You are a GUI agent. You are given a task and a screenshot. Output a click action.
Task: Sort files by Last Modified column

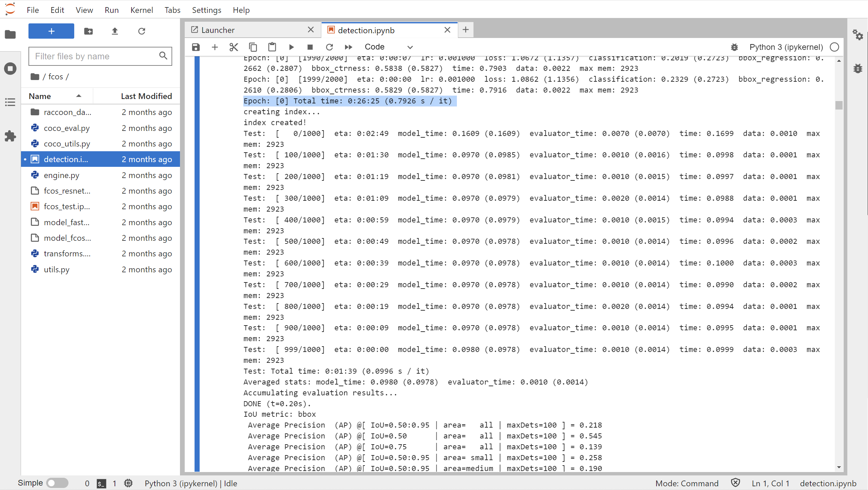click(136, 96)
